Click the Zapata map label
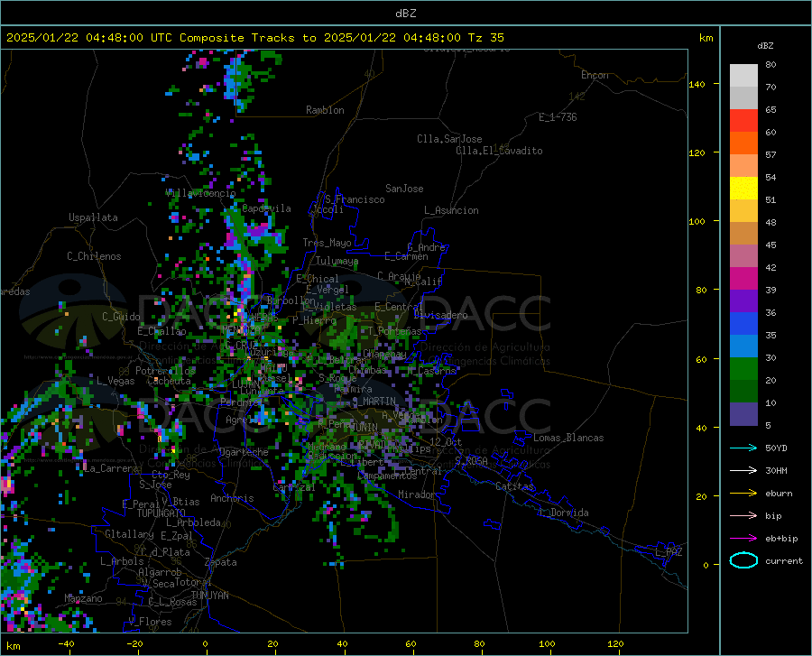This screenshot has width=812, height=656. click(221, 562)
